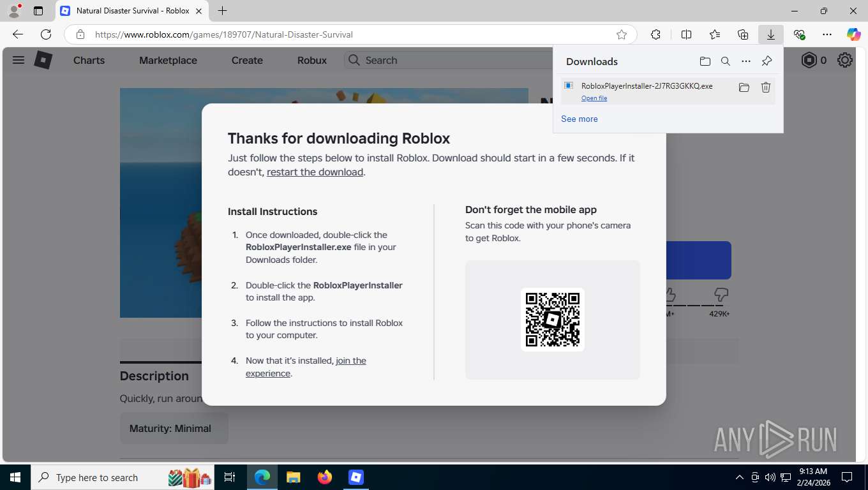This screenshot has height=490, width=868.
Task: Click the join the experience link
Action: [306, 367]
